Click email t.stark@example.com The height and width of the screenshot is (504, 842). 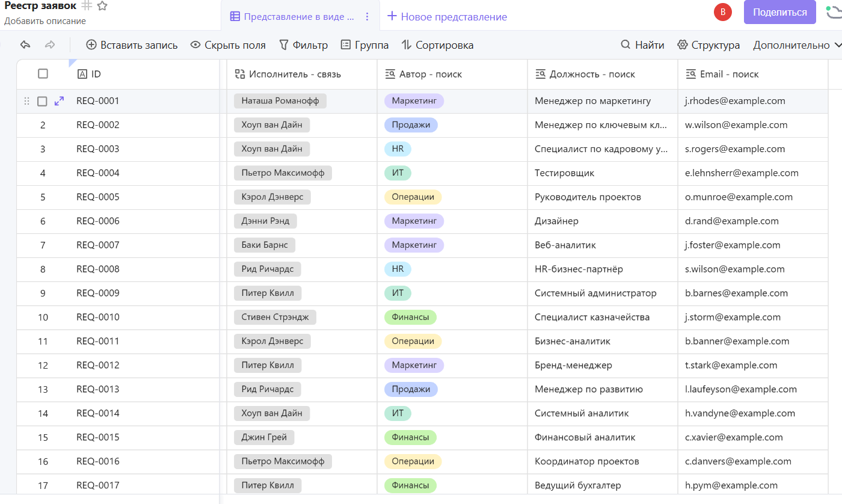pyautogui.click(x=731, y=365)
